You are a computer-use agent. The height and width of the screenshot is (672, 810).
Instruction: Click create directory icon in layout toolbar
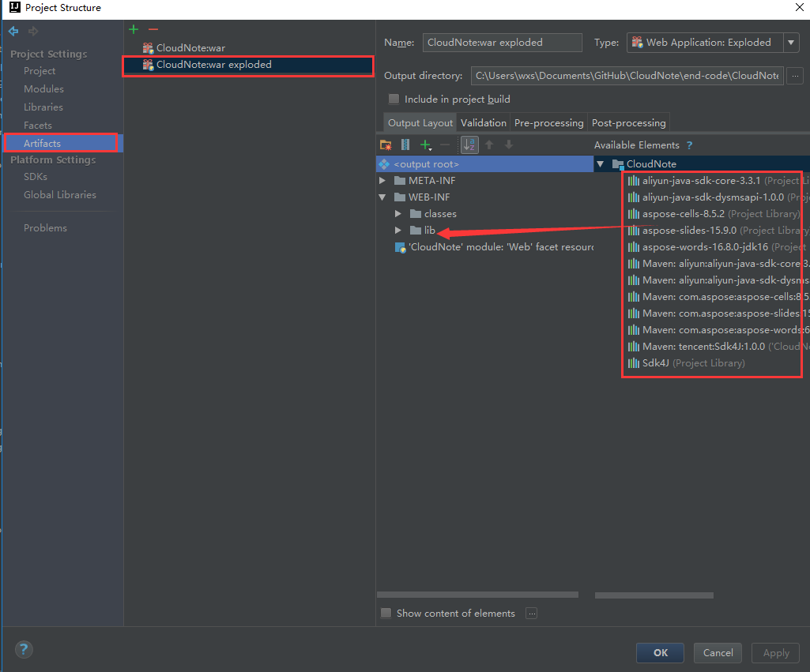386,145
